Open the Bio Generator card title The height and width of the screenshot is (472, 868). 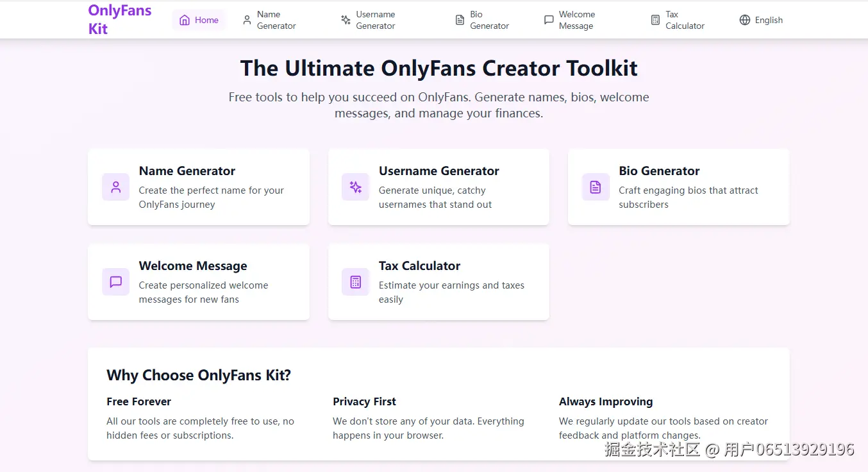click(659, 171)
